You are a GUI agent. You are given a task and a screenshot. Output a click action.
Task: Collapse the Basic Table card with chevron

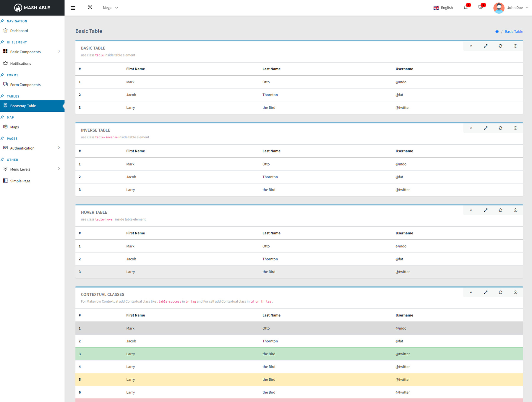pos(471,46)
